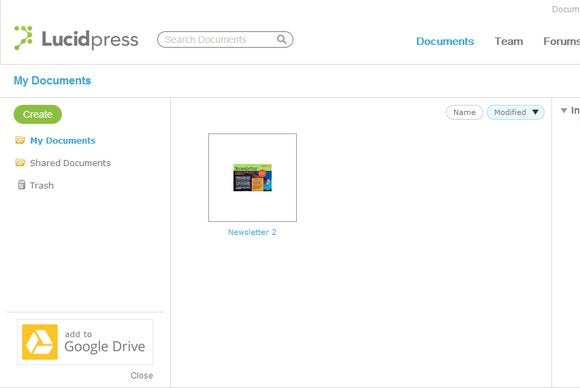This screenshot has height=388, width=580.
Task: Click the green Create button
Action: pos(38,114)
